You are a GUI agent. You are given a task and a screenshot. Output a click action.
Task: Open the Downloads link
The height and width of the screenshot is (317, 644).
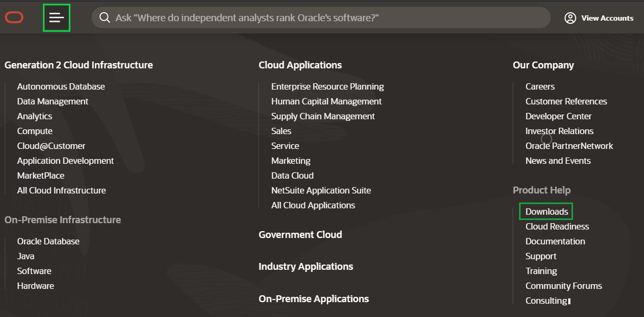(x=547, y=212)
